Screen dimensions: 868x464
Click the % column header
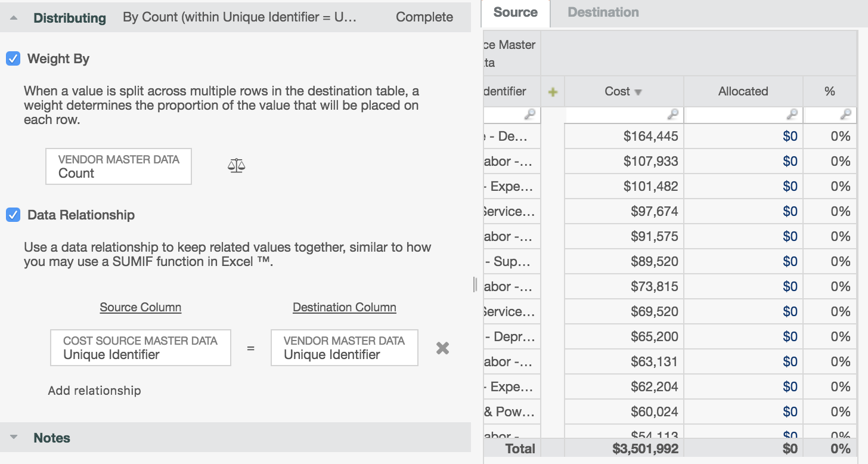click(830, 91)
